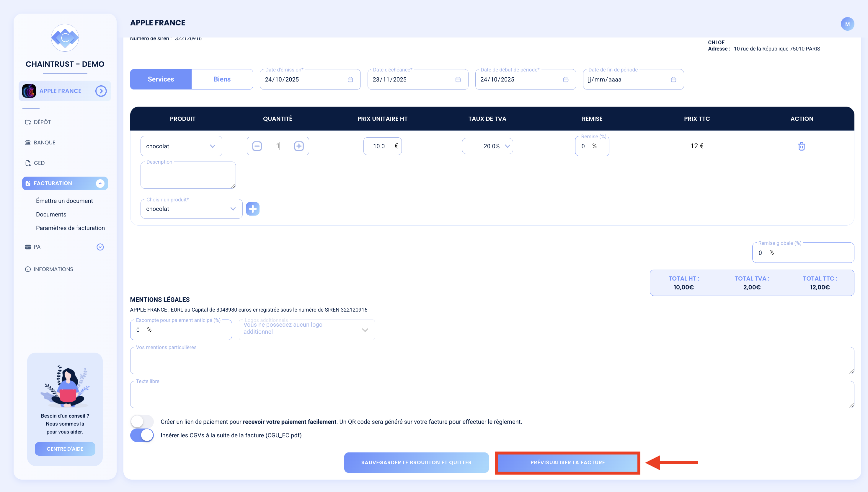Viewport: 868px width, 492px height.
Task: Open the user profile avatar M
Action: click(x=847, y=24)
